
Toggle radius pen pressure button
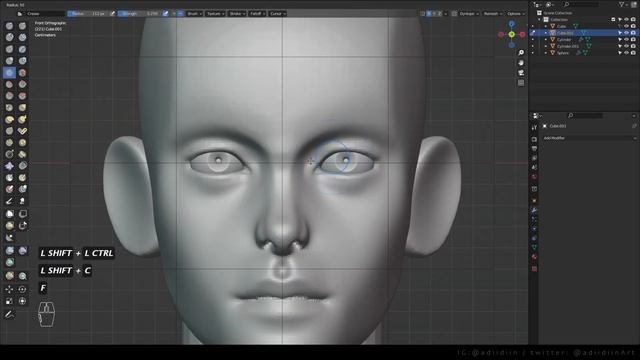coord(113,13)
